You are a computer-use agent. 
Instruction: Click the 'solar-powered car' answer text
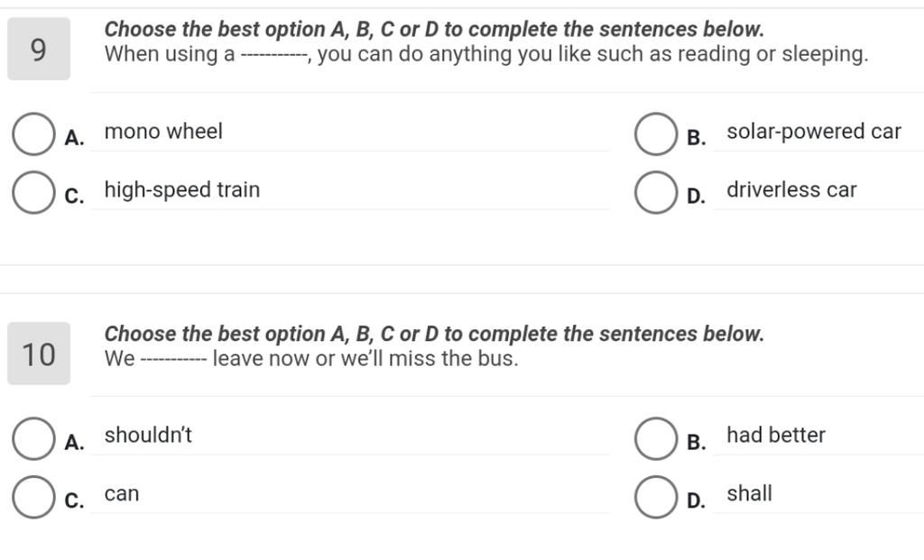(x=813, y=132)
